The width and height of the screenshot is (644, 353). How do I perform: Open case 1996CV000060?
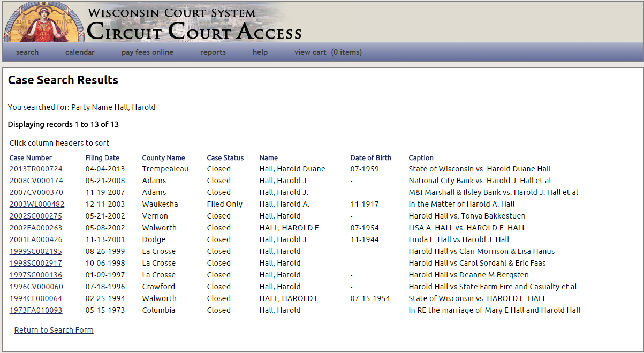(36, 287)
